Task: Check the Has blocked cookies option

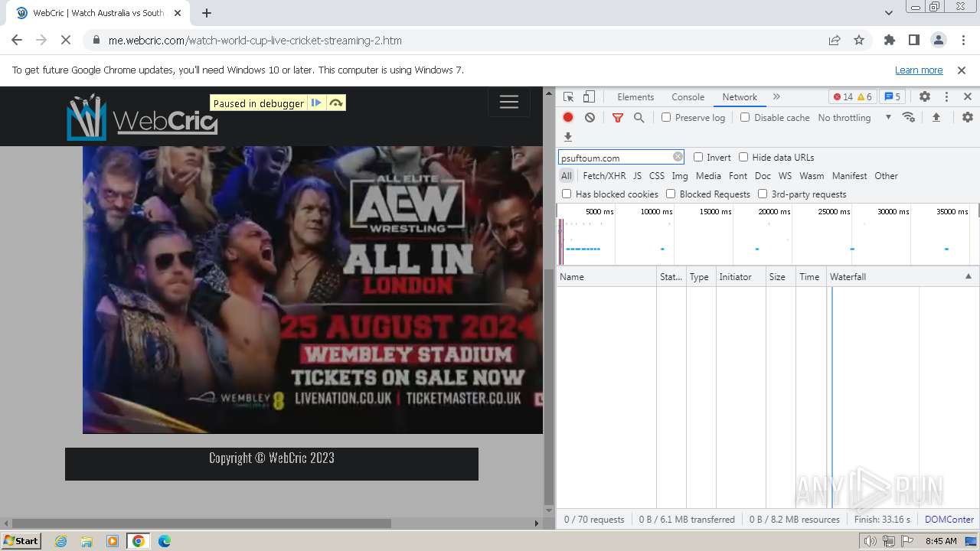Action: click(x=567, y=194)
